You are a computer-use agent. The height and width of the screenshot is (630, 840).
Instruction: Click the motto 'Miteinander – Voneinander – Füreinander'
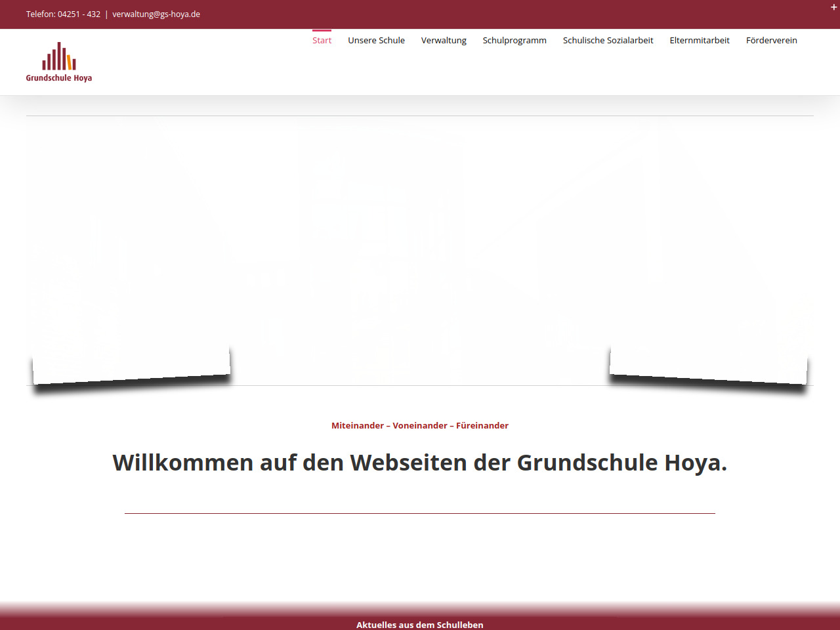420,426
